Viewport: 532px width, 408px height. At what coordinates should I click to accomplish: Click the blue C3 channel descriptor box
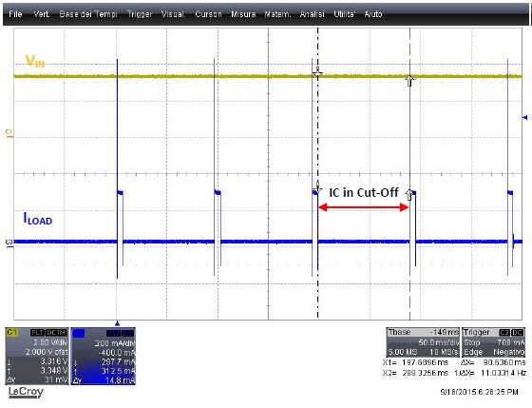pos(104,356)
